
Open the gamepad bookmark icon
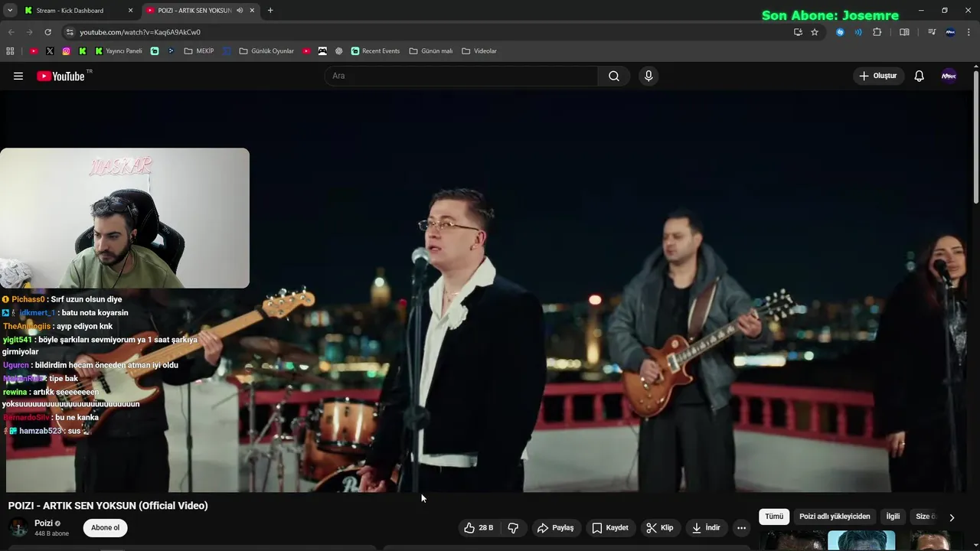point(322,51)
